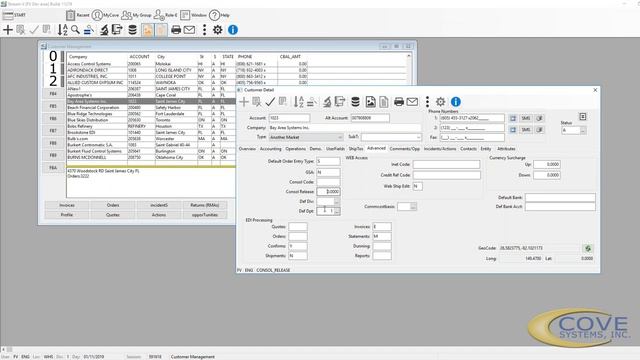Click the SMS button for phone number 1
The height and width of the screenshot is (360, 640).
(526, 118)
